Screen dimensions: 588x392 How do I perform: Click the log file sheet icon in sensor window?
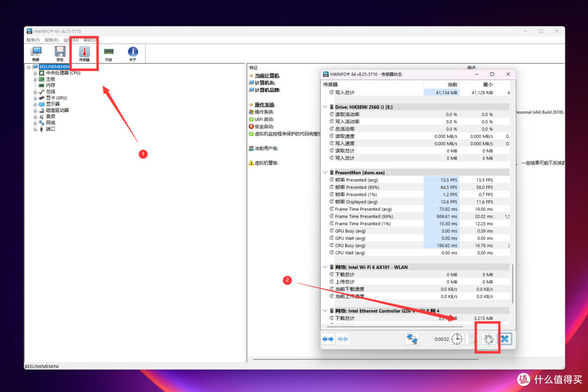(x=473, y=339)
